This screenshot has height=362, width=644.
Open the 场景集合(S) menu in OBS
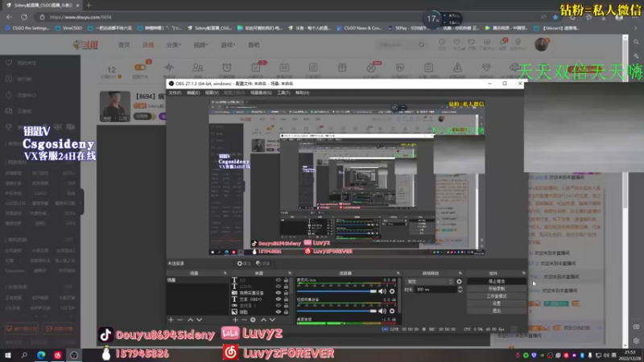point(261,93)
